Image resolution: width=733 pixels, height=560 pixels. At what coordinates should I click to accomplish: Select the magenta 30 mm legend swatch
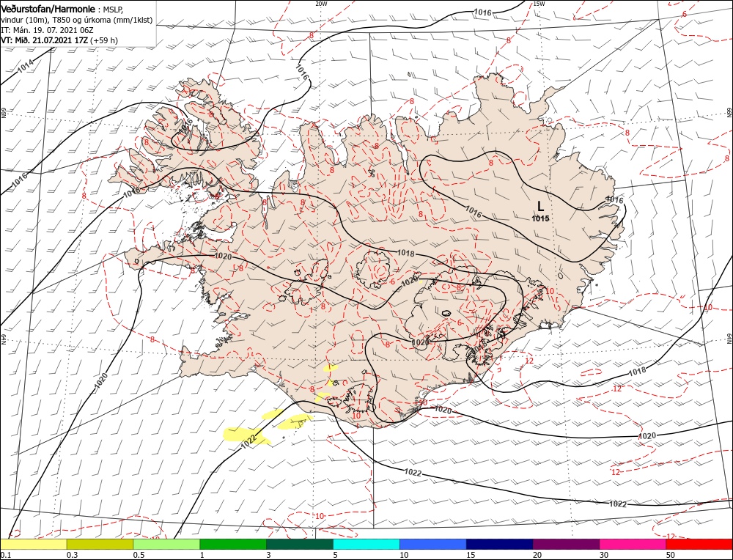tap(633, 544)
